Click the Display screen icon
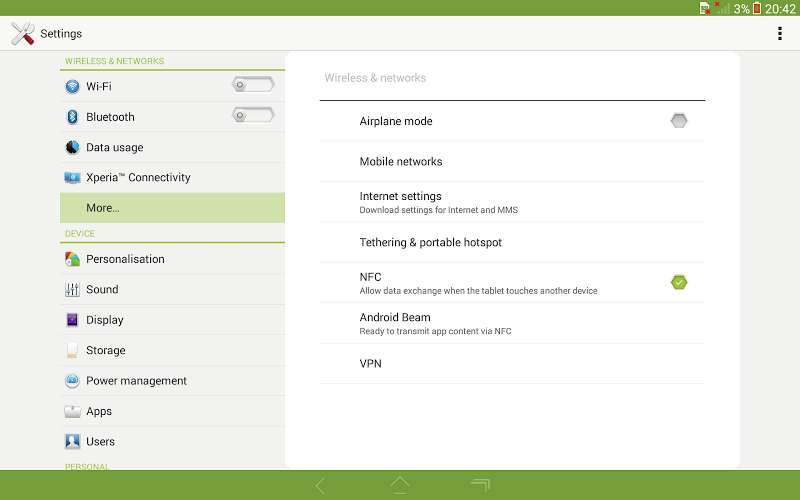The height and width of the screenshot is (500, 800). click(72, 320)
